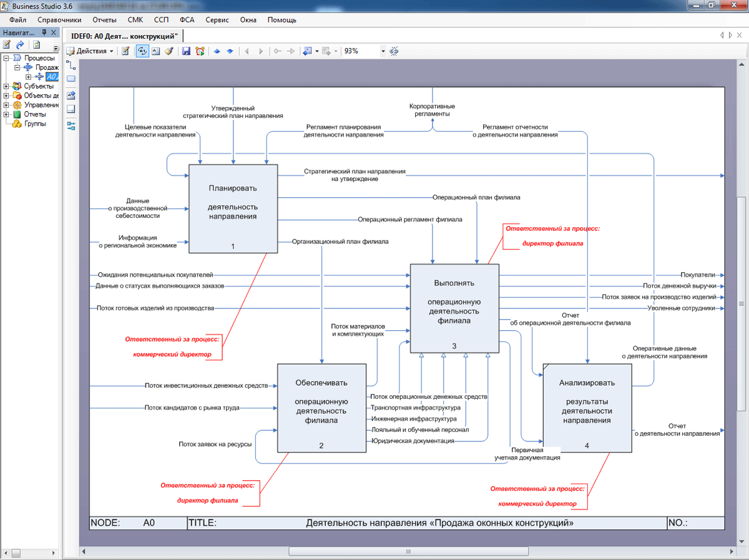749x560 pixels.
Task: Toggle the text label display button
Action: click(x=155, y=51)
